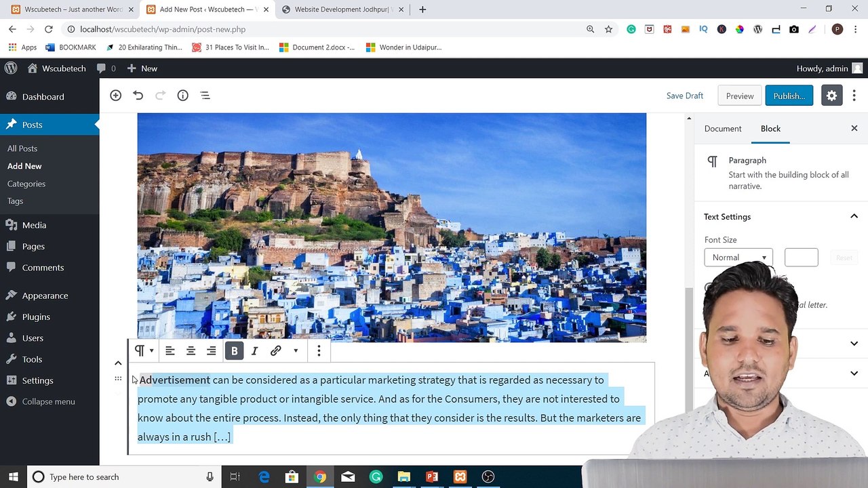868x488 pixels.
Task: Close the settings sidebar panel
Action: pos(854,128)
